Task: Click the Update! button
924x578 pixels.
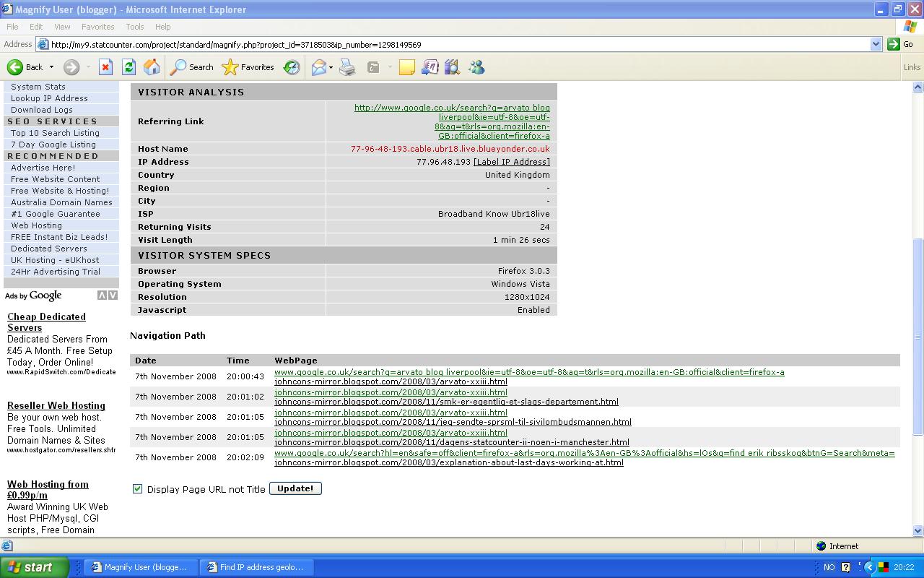Action: pyautogui.click(x=295, y=488)
